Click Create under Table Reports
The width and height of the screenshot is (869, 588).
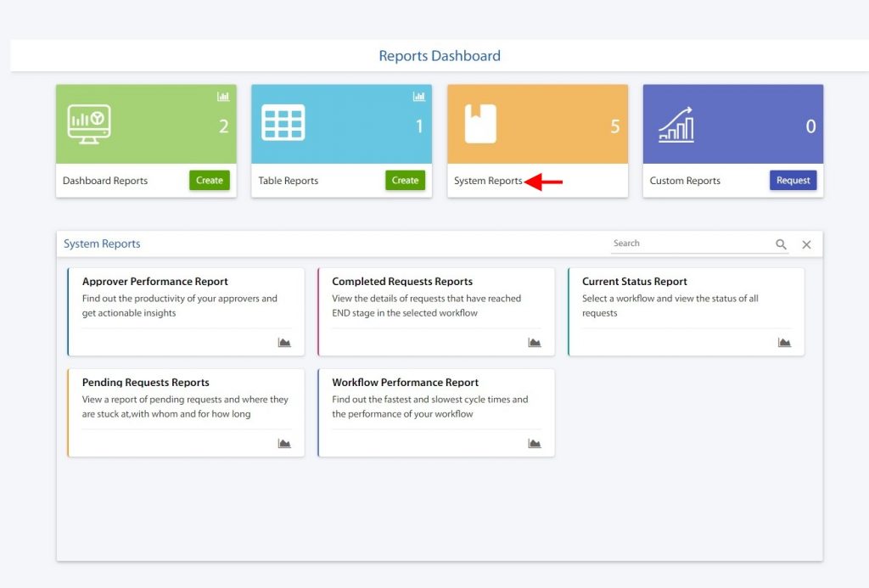tap(405, 181)
